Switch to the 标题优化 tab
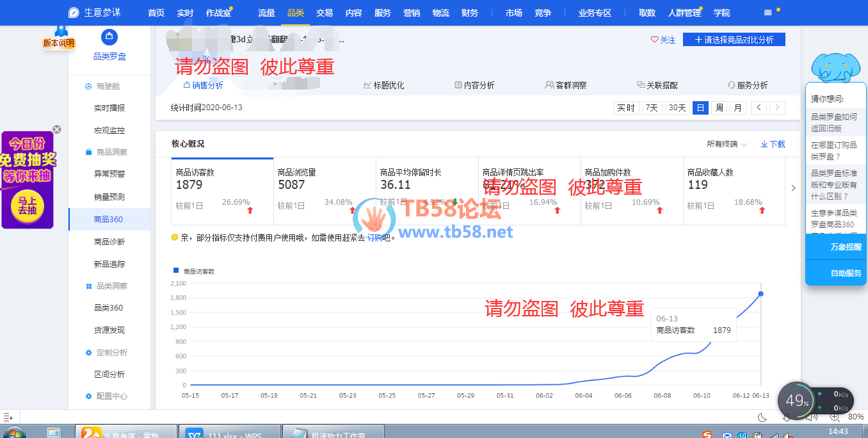Image resolution: width=868 pixels, height=438 pixels. [x=384, y=85]
